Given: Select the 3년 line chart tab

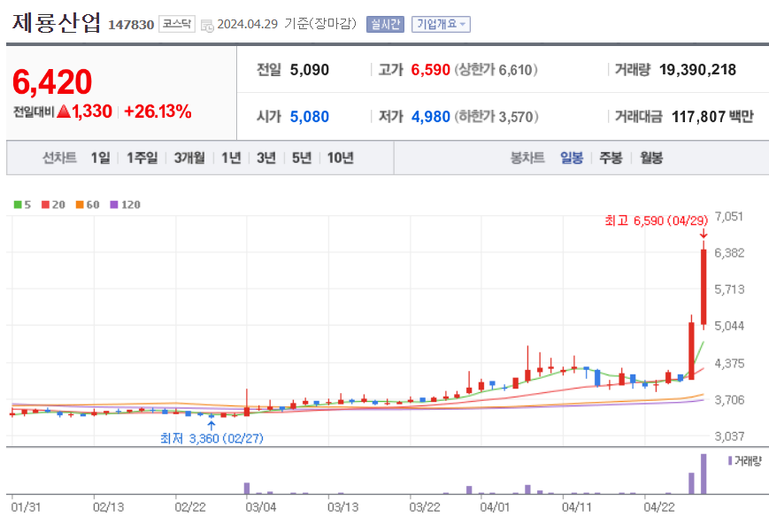Looking at the screenshot, I should coord(266,158).
